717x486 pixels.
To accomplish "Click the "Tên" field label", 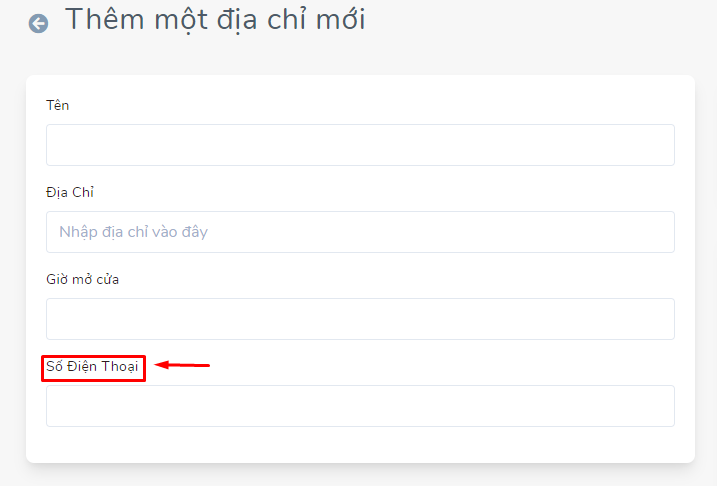I will (58, 105).
